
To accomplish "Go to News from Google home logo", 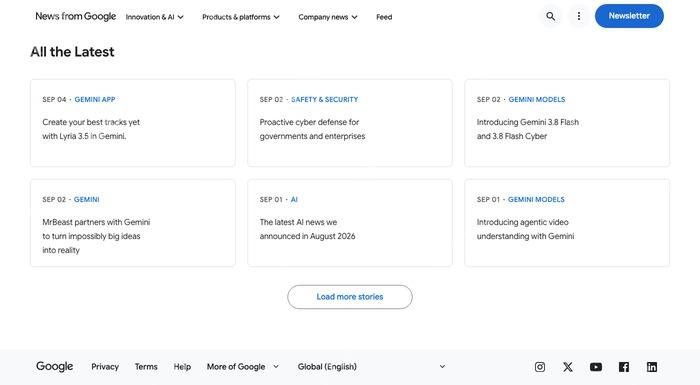I will point(75,17).
